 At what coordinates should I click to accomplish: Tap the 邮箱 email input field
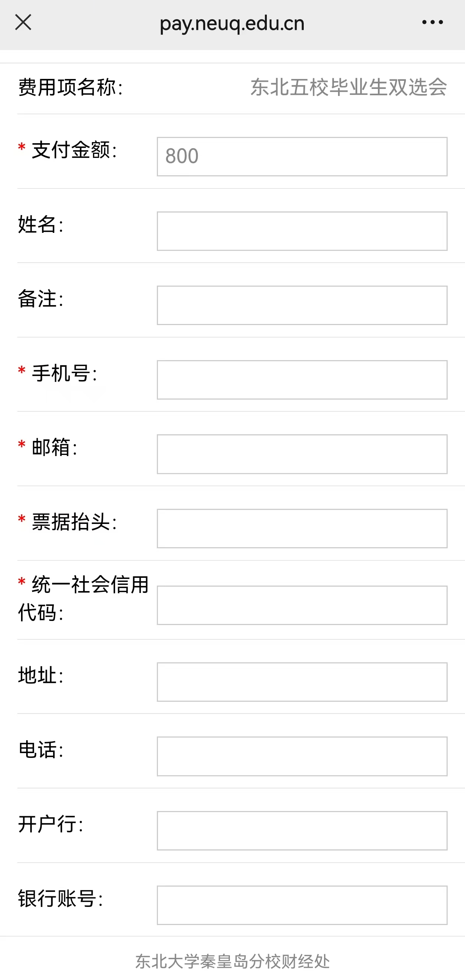(302, 454)
